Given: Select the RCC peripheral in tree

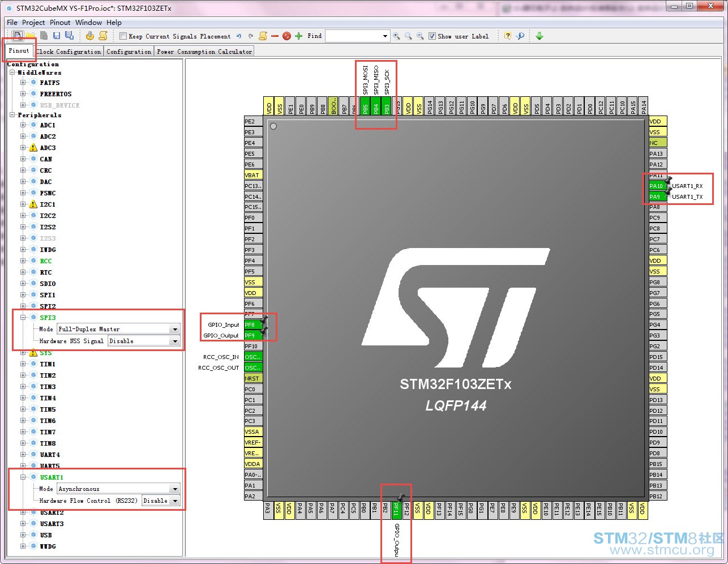Looking at the screenshot, I should click(x=46, y=261).
